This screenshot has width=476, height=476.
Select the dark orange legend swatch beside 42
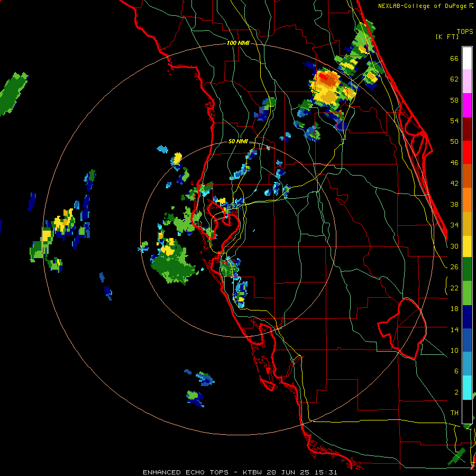(x=467, y=176)
